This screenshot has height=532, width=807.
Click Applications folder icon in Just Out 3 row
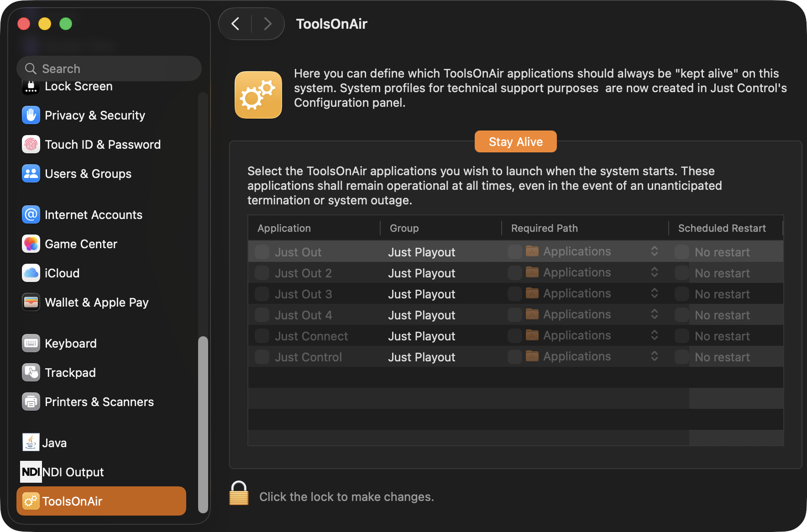click(532, 293)
